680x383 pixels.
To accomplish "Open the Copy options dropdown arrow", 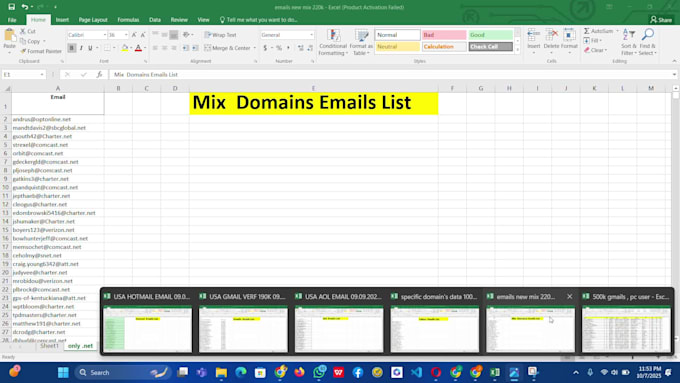I will click(44, 41).
